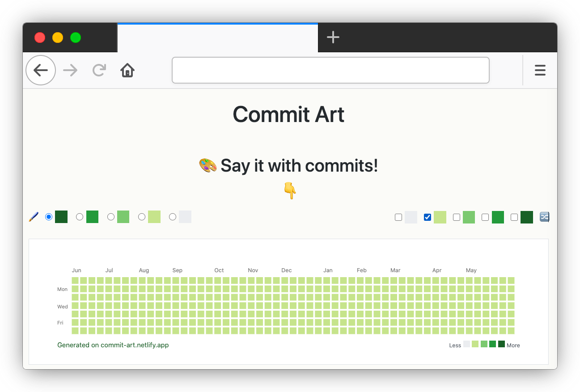Switch to the currently open browser tab

217,38
